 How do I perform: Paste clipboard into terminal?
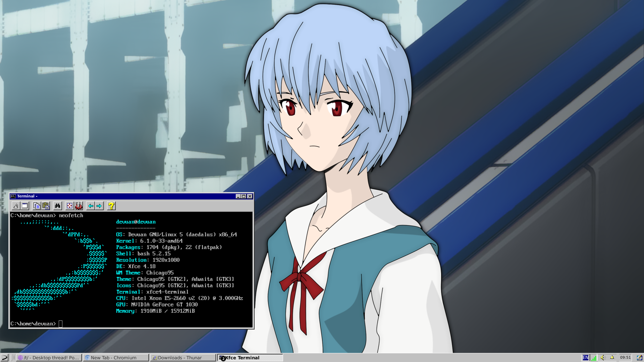[46, 206]
